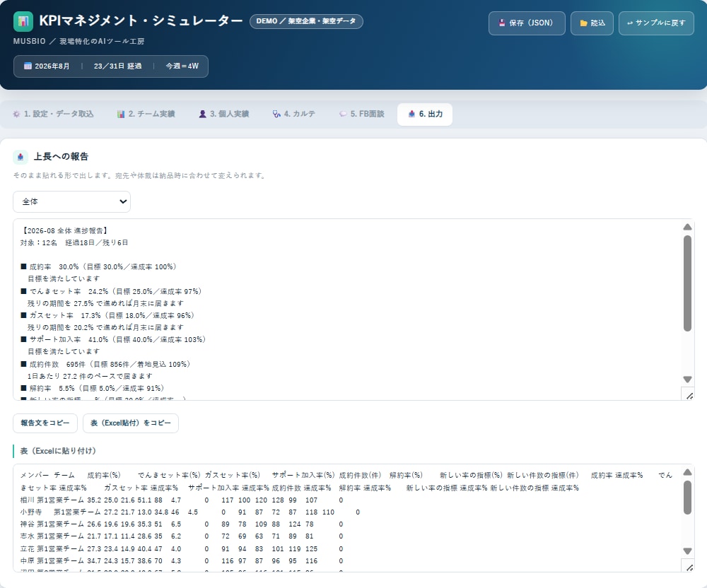Click the stethoscope icon on カルテ
Viewport: 707px width, 588px height.
tap(276, 114)
